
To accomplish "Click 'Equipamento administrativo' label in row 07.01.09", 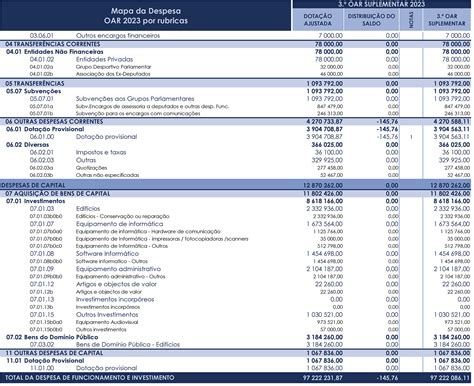I will 118,269.
